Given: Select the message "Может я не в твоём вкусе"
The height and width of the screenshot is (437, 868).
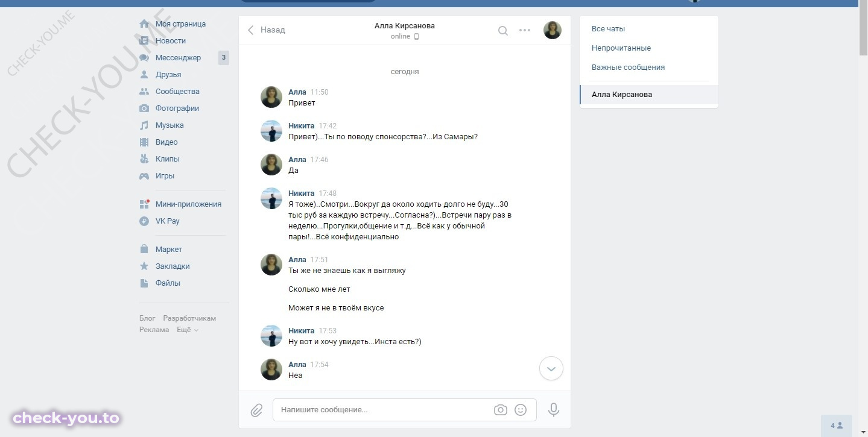Looking at the screenshot, I should (x=336, y=308).
